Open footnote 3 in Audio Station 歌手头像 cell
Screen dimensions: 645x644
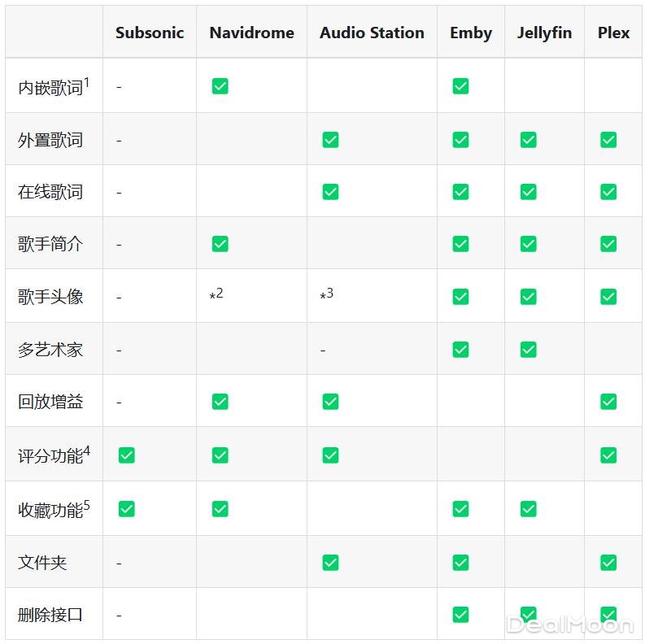click(330, 293)
